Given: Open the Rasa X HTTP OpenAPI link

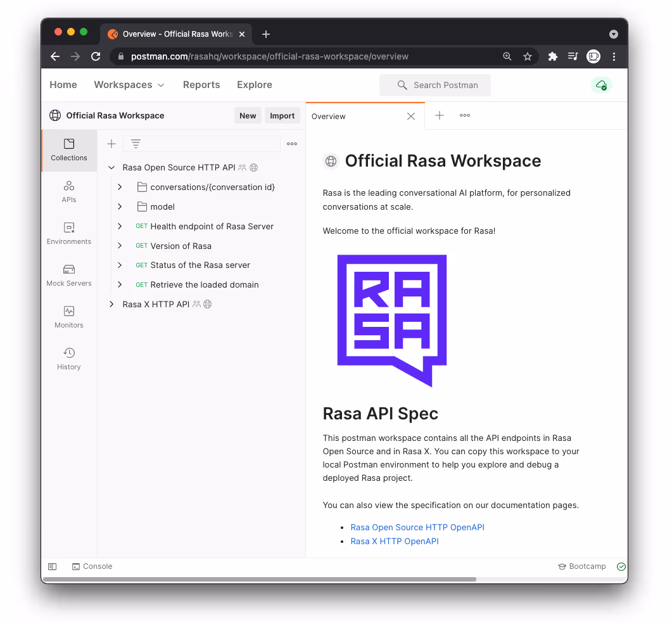Looking at the screenshot, I should pyautogui.click(x=395, y=541).
